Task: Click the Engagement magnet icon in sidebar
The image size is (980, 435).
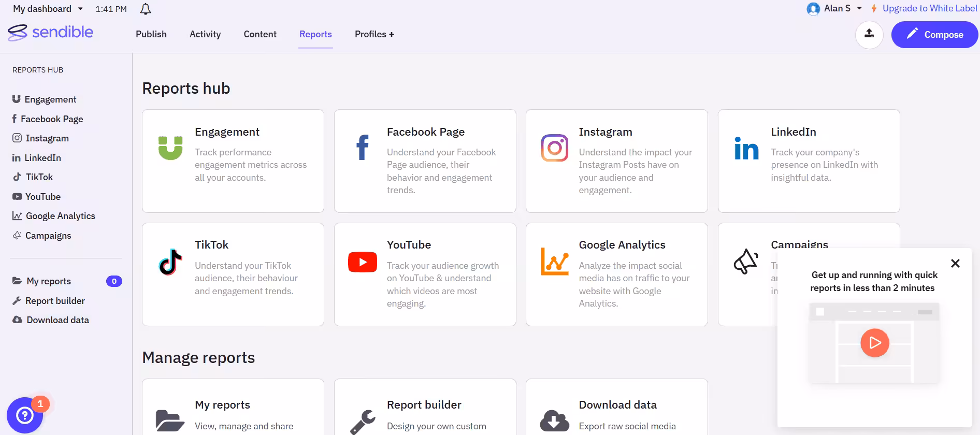Action: pos(17,99)
